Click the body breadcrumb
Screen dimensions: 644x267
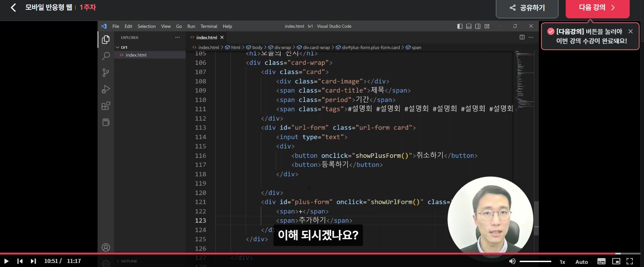coord(254,47)
